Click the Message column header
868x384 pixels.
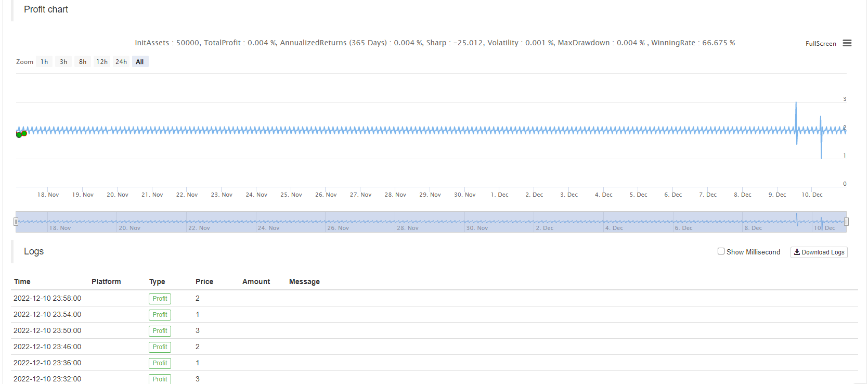(304, 281)
